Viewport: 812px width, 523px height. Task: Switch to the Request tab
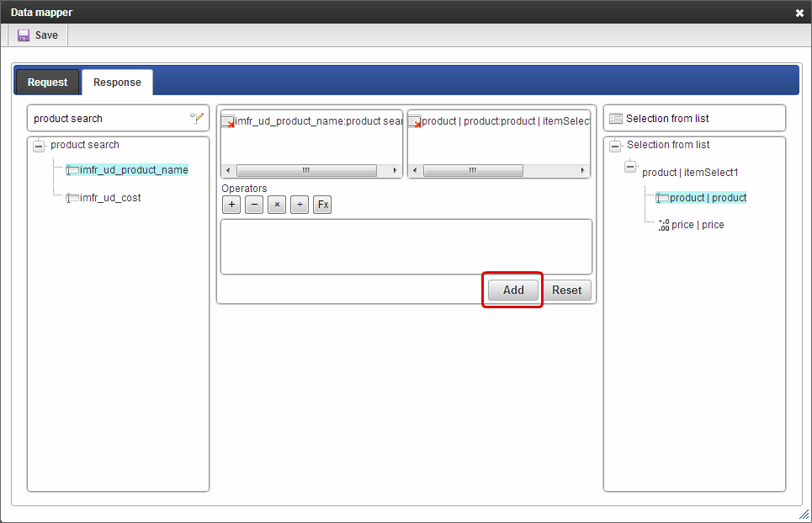(x=48, y=83)
